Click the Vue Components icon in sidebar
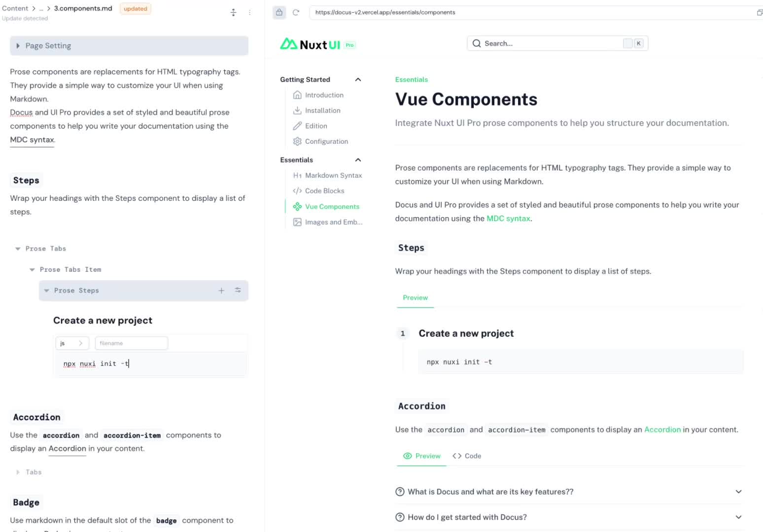 tap(297, 206)
